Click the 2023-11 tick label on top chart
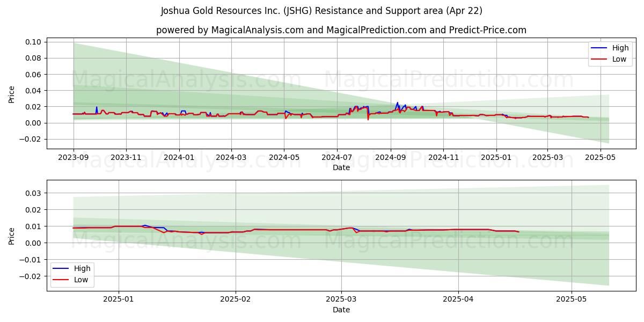This screenshot has height=322, width=644. [126, 158]
